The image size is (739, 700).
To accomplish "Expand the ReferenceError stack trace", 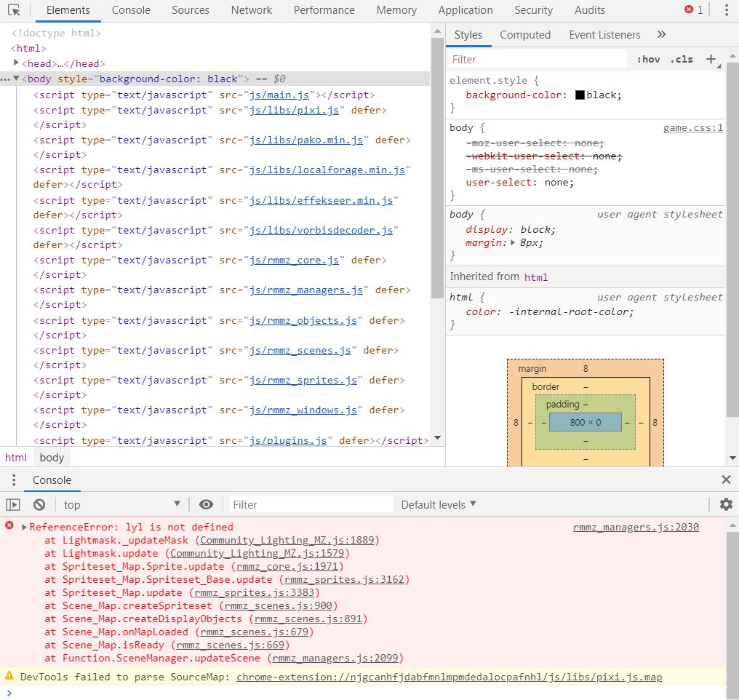I will point(24,527).
